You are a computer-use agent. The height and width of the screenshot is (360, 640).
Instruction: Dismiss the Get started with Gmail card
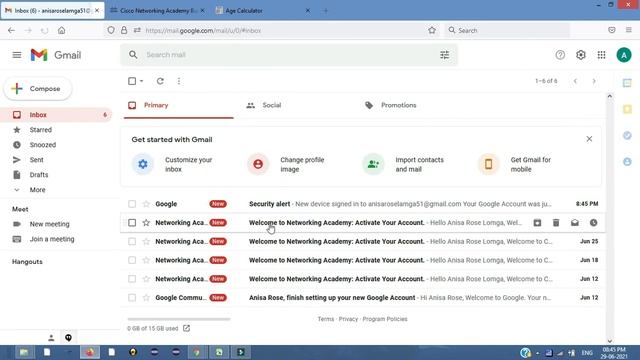click(589, 139)
